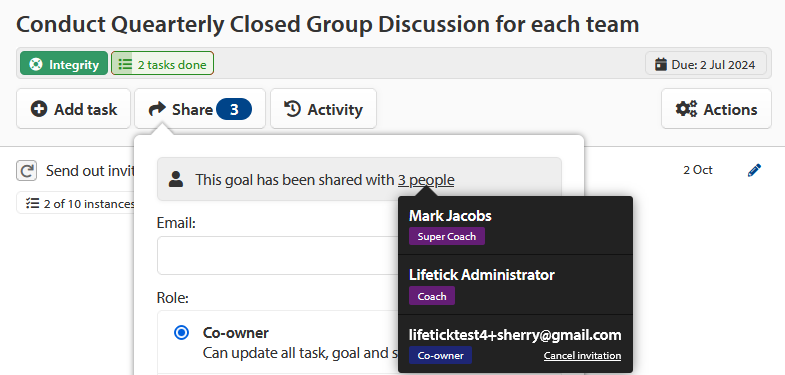Image resolution: width=785 pixels, height=375 pixels.
Task: Click the gears icon on Actions
Action: (x=686, y=109)
